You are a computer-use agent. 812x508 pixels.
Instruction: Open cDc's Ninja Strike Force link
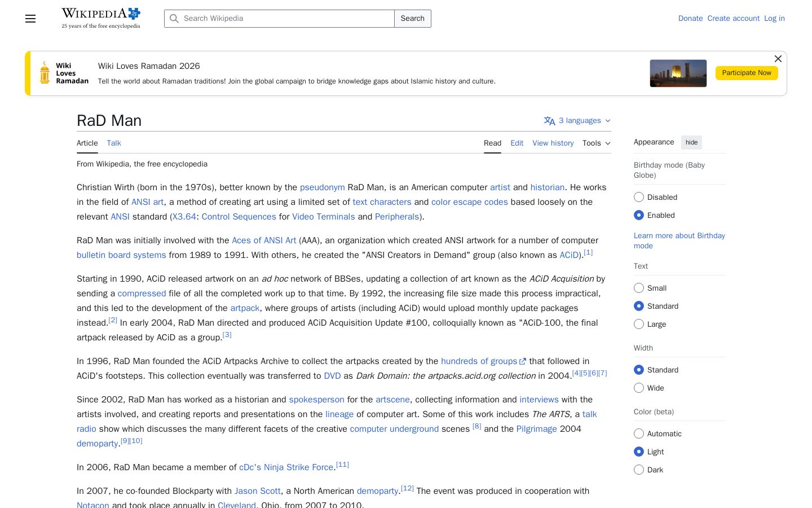pyautogui.click(x=286, y=467)
